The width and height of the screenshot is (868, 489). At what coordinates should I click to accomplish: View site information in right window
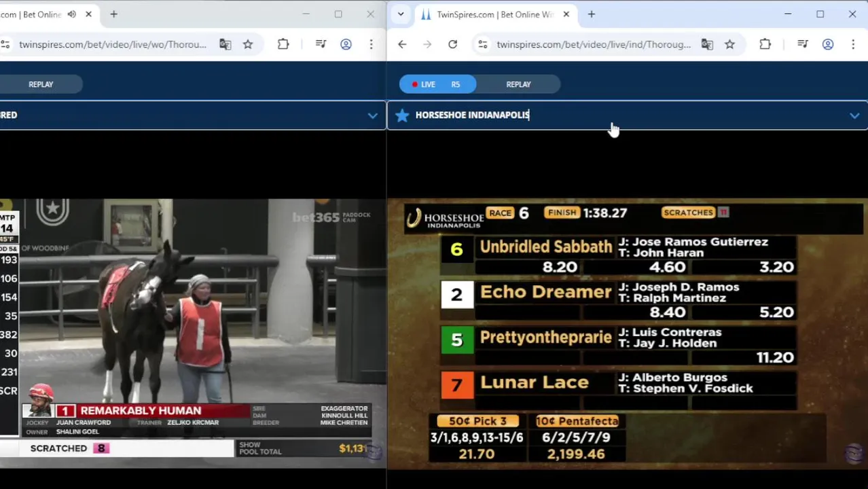click(x=482, y=45)
